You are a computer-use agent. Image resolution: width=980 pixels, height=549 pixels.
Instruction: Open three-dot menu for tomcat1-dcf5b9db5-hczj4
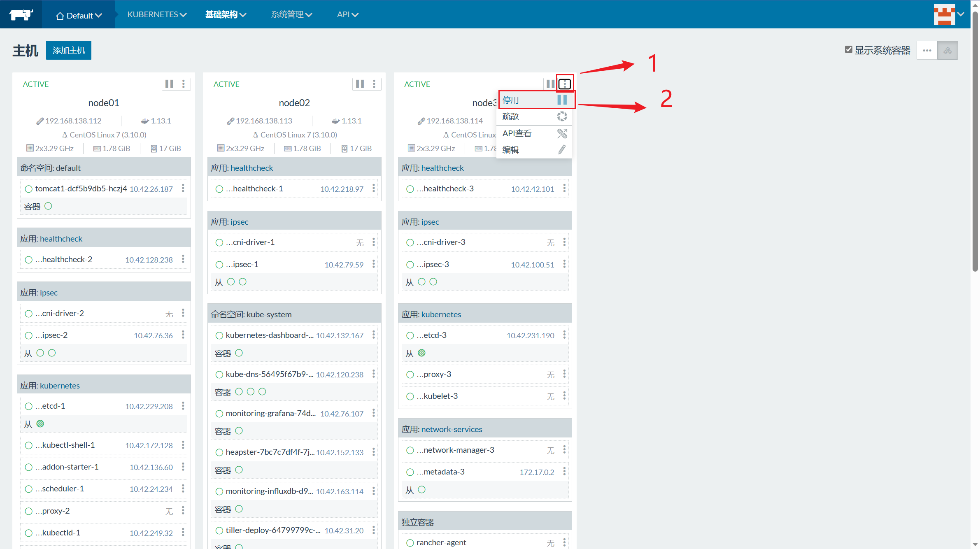183,188
